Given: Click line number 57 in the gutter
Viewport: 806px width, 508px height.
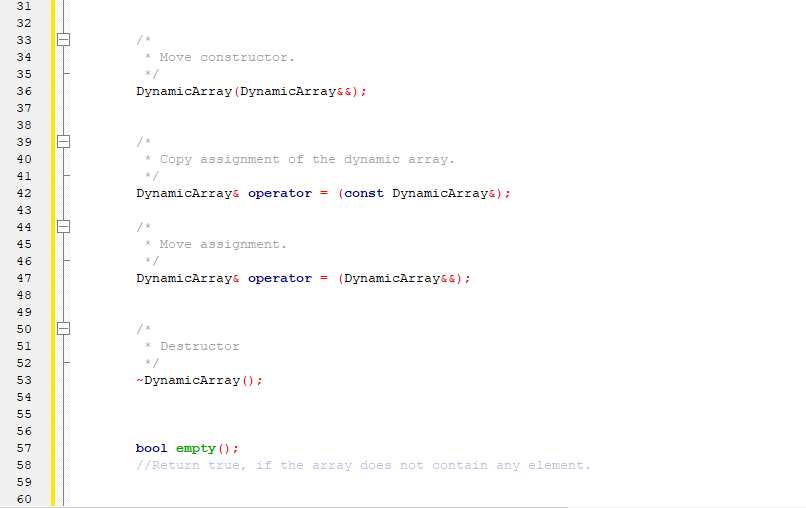Looking at the screenshot, I should tap(24, 448).
